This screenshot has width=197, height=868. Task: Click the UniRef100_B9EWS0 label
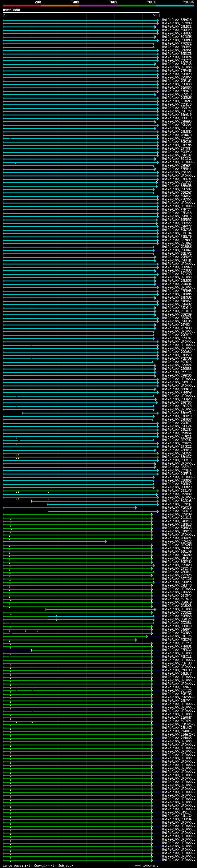pyautogui.click(x=177, y=84)
